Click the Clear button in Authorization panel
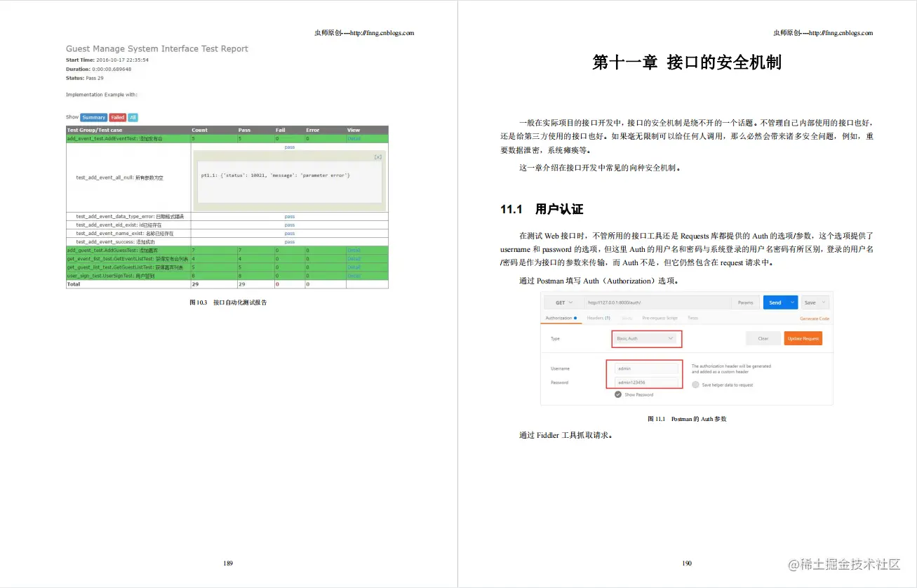 click(763, 338)
